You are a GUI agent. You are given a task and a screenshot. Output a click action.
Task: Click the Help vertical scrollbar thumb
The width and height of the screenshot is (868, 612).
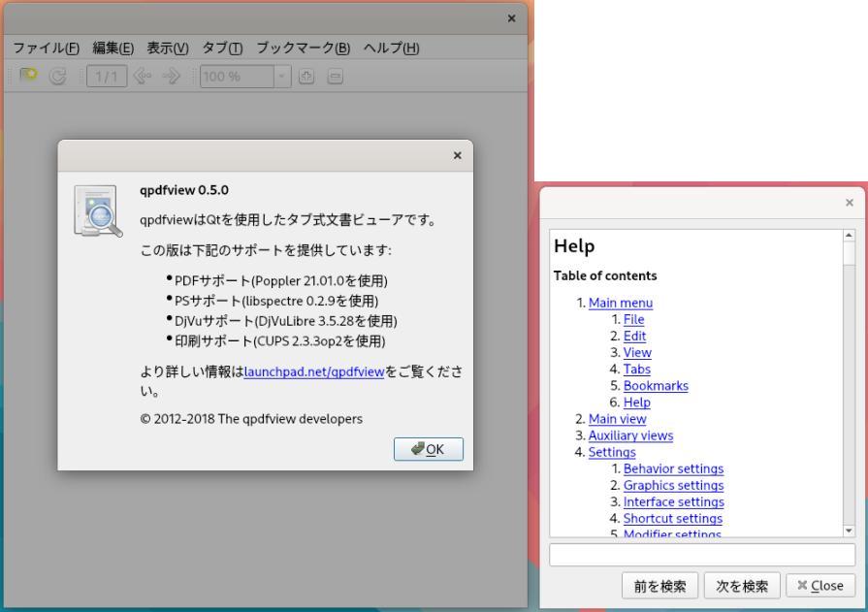pyautogui.click(x=849, y=253)
